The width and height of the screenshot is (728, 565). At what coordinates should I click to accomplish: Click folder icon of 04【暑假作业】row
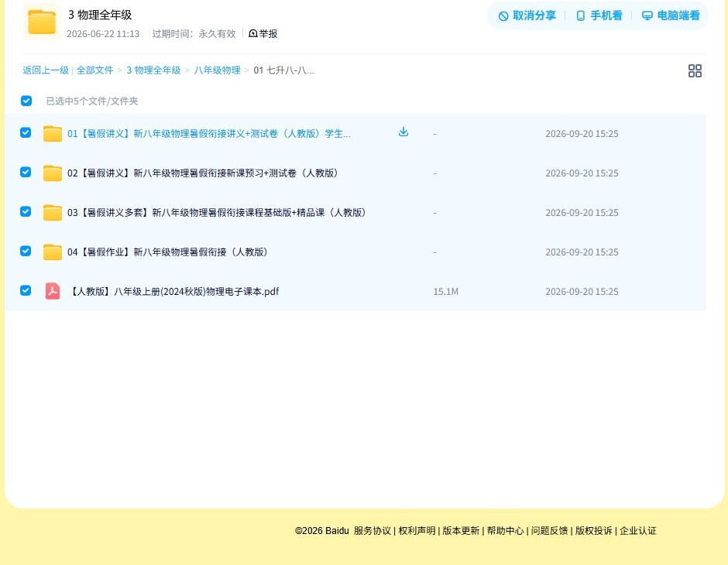click(x=53, y=252)
